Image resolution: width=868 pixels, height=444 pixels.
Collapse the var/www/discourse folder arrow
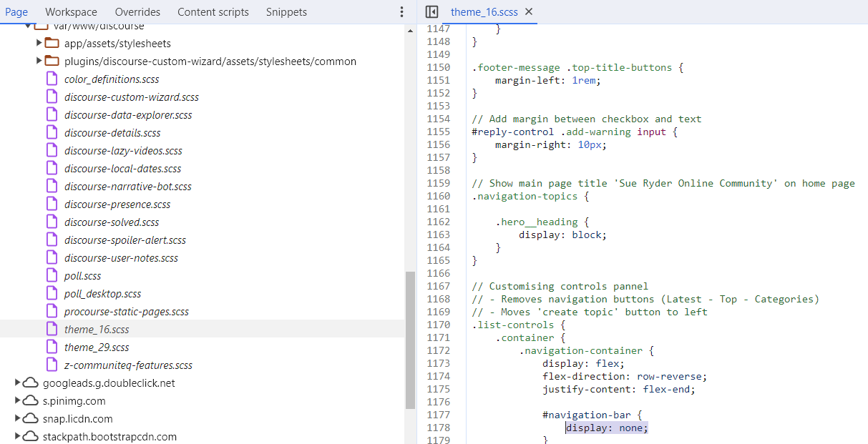click(29, 26)
